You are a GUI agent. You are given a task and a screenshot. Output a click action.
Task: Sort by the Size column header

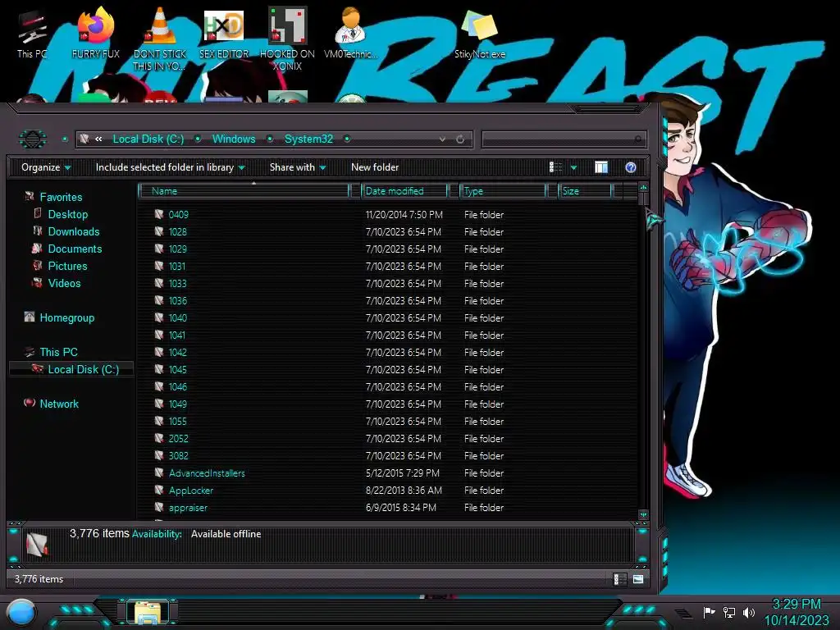tap(584, 191)
